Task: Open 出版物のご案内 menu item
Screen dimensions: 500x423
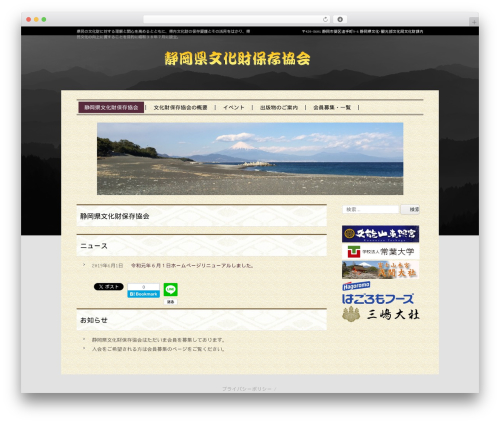Action: click(279, 107)
